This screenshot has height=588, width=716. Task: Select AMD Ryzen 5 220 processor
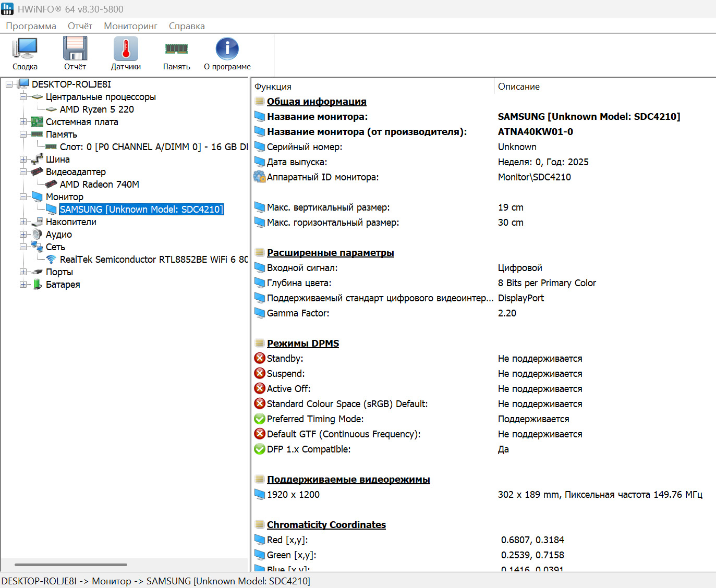[96, 109]
